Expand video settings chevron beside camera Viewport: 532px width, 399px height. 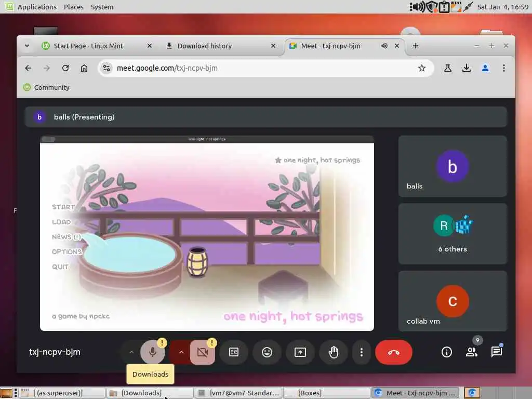click(x=181, y=352)
